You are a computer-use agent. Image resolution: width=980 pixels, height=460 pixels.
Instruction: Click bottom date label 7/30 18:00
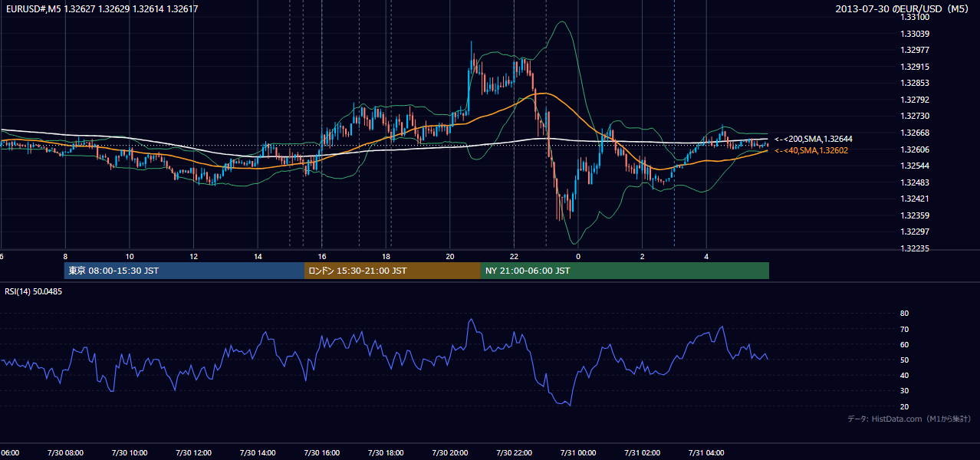click(386, 453)
